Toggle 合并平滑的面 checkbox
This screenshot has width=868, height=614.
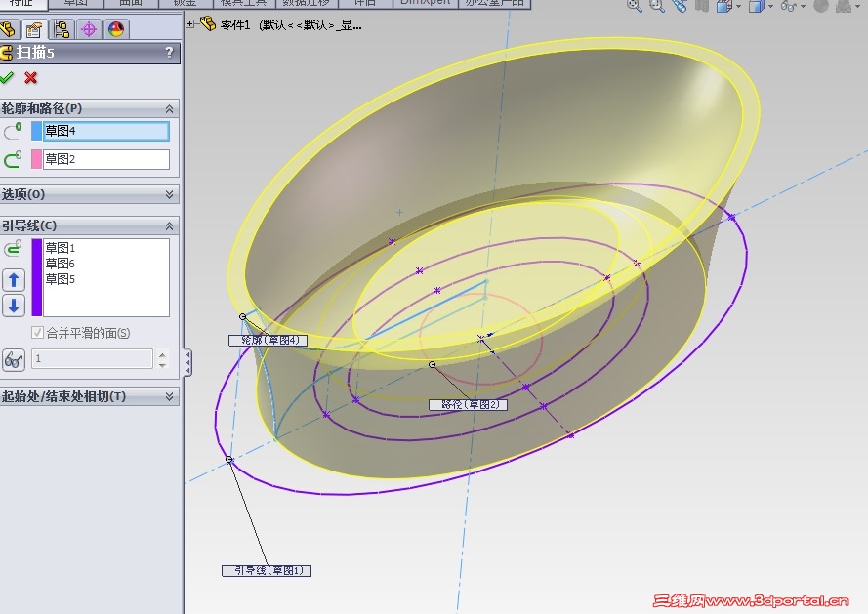coord(38,333)
